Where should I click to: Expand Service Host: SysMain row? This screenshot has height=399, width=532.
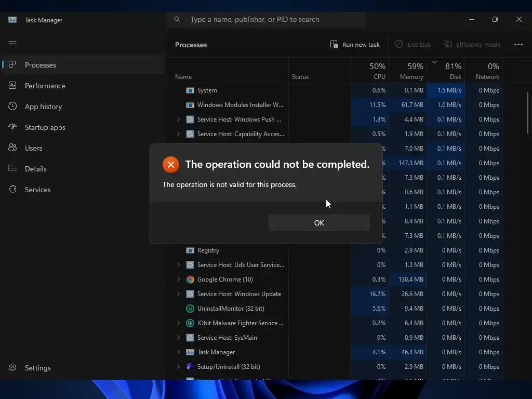179,338
